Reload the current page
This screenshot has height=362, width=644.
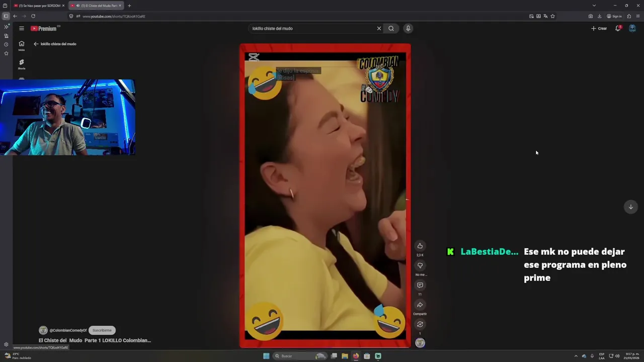point(33,16)
